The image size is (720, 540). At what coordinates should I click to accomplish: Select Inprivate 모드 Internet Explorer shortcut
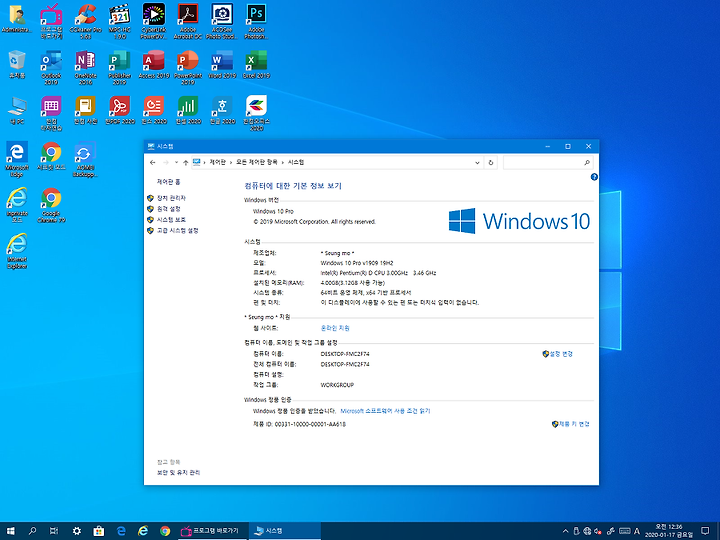[17, 205]
